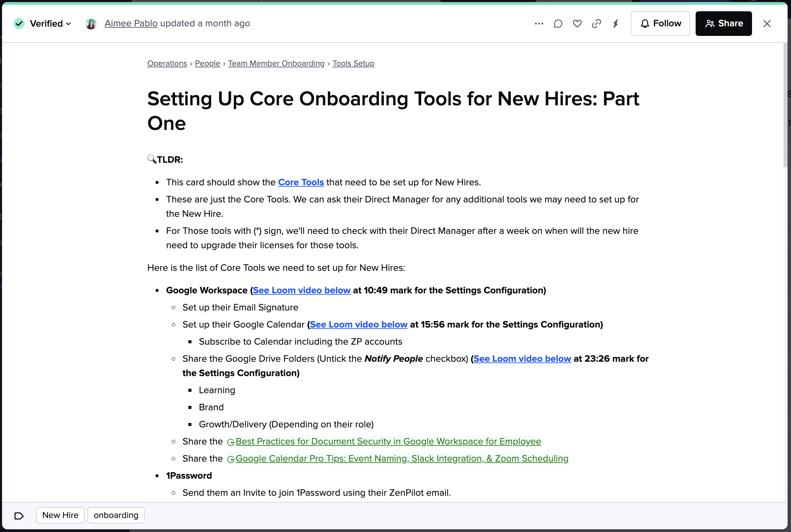
Task: Click the 'Learning' folder bullet
Action: [217, 390]
